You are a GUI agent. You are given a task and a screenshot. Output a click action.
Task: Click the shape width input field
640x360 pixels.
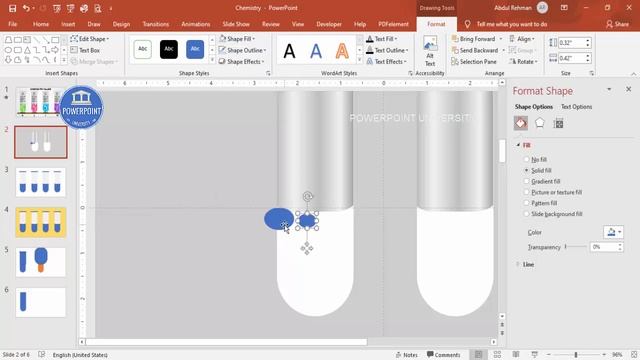tap(571, 58)
